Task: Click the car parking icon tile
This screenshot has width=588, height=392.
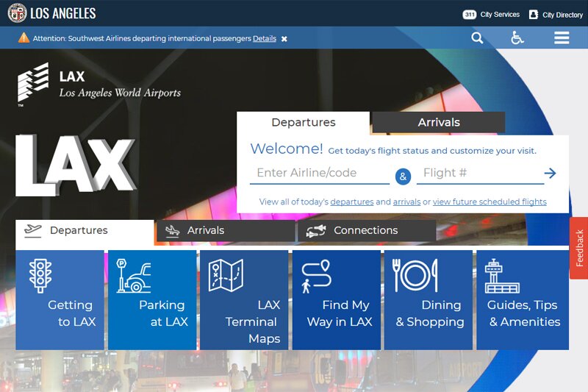Action: [x=134, y=276]
